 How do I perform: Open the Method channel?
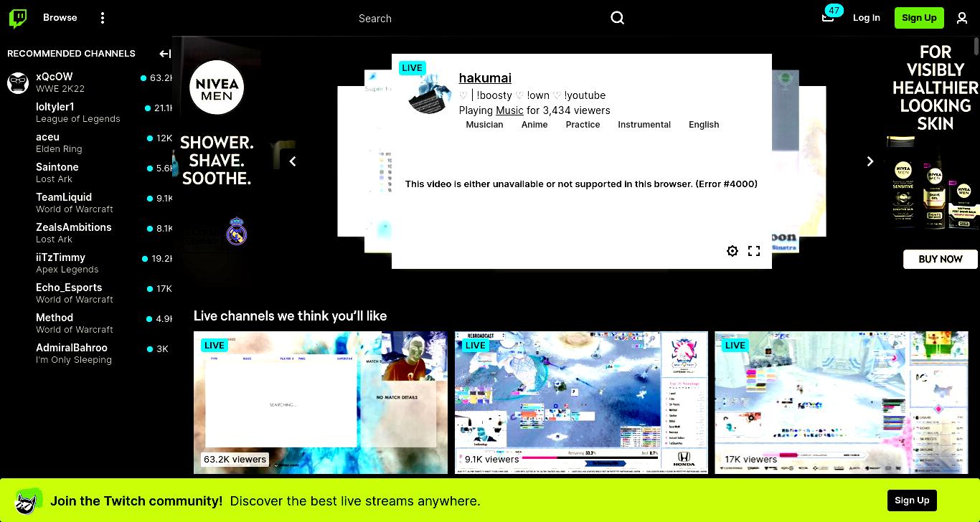86,323
